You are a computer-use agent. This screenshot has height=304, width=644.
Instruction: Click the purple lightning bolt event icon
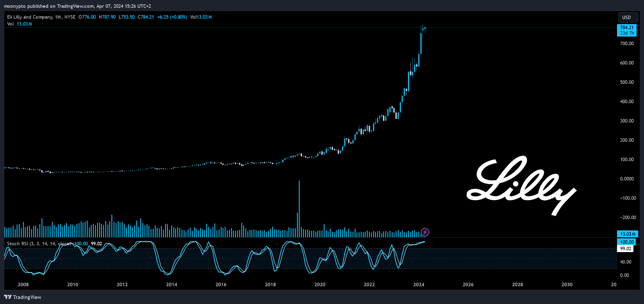[x=425, y=232]
